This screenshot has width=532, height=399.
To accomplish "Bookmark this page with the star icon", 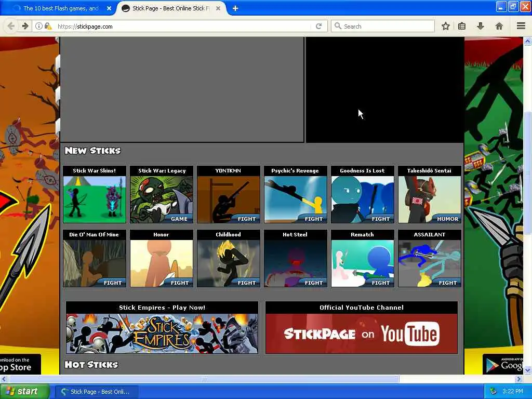I will click(x=445, y=26).
